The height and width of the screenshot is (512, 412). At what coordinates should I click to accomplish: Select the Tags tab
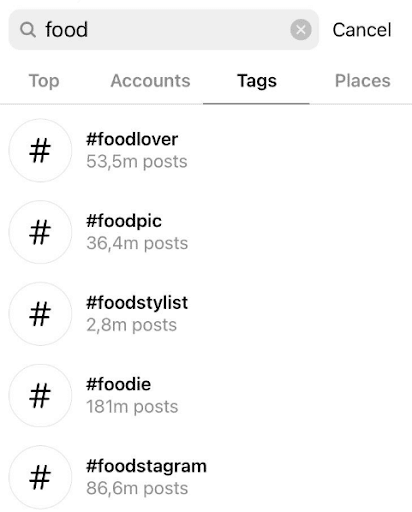click(x=257, y=81)
